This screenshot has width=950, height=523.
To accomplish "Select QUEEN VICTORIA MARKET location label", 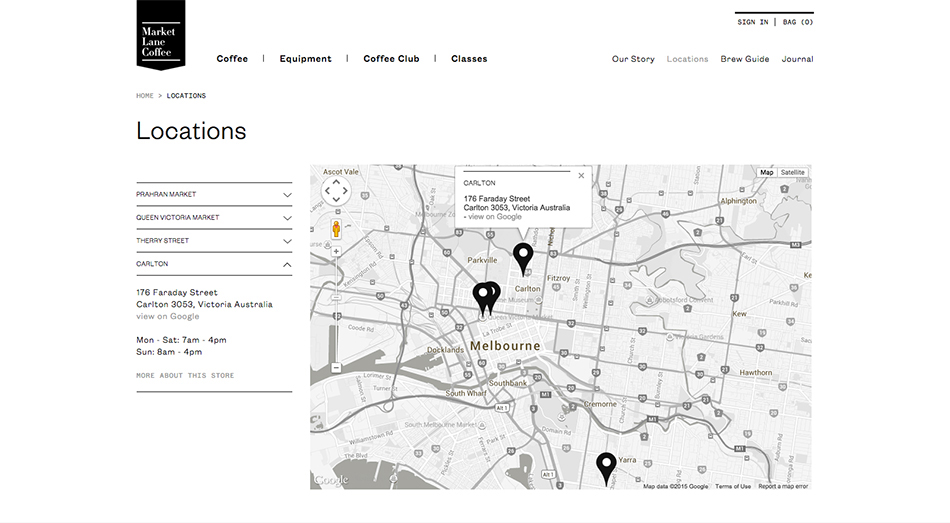I will [x=178, y=218].
